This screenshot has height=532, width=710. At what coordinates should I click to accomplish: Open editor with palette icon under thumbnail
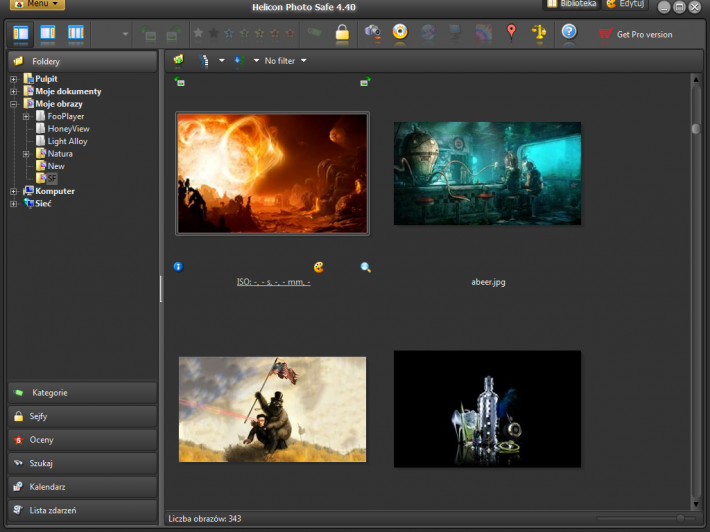point(319,267)
